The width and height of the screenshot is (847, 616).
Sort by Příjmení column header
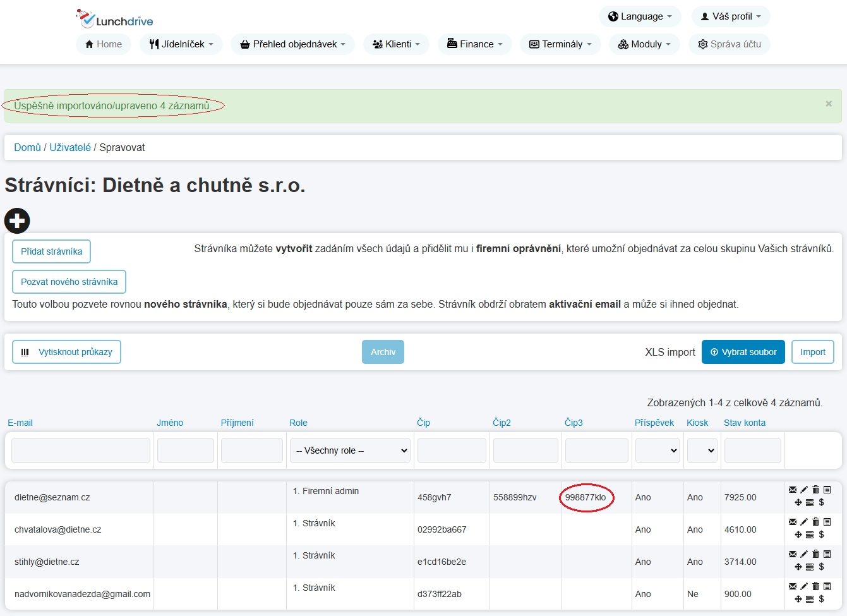237,423
